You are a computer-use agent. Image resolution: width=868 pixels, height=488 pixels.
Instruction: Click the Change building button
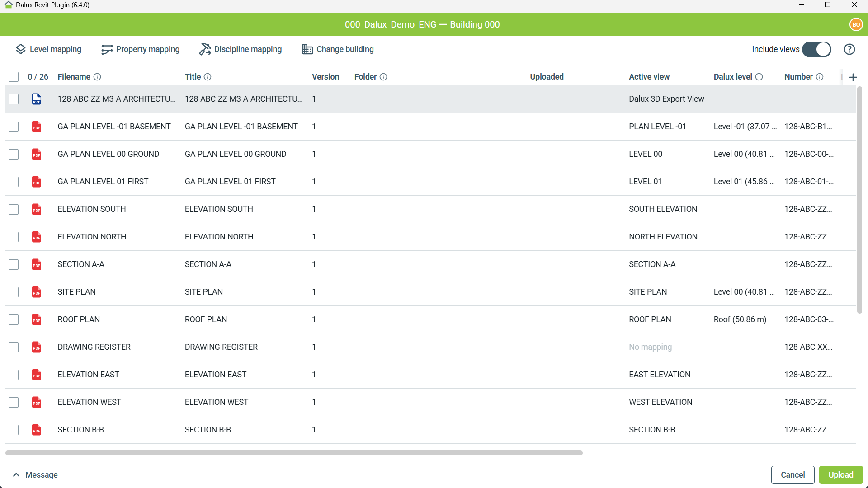pyautogui.click(x=337, y=49)
